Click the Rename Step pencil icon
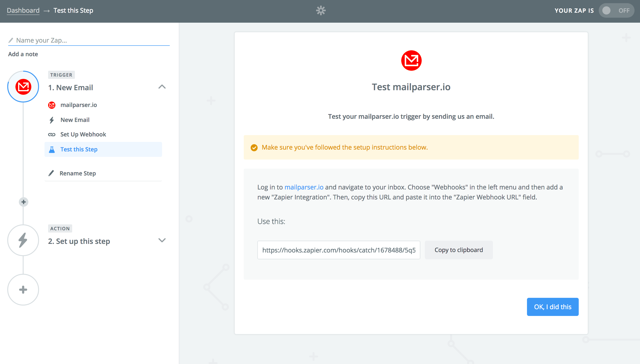Viewport: 640px width, 364px height. pos(51,173)
